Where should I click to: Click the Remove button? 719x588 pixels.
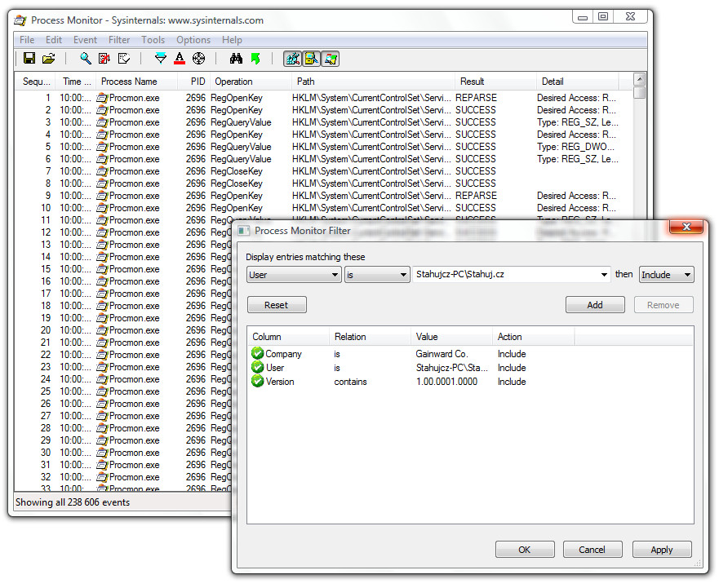664,305
